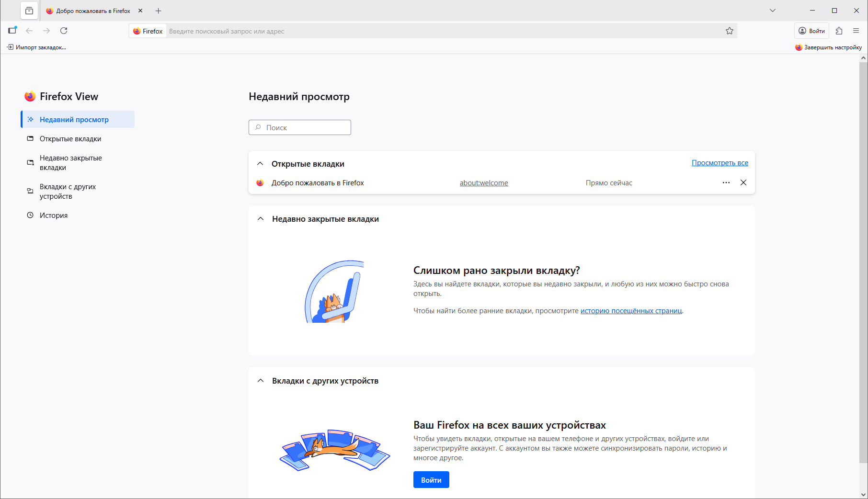Open a new tab with the plus button
The height and width of the screenshot is (499, 868).
point(159,11)
